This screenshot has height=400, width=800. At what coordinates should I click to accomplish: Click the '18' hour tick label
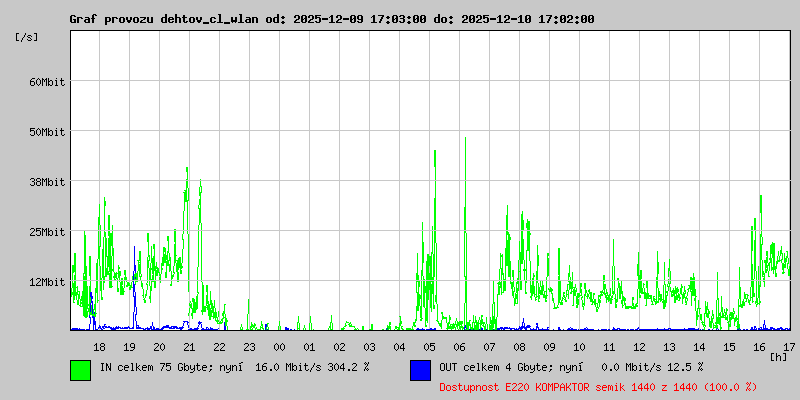99,347
